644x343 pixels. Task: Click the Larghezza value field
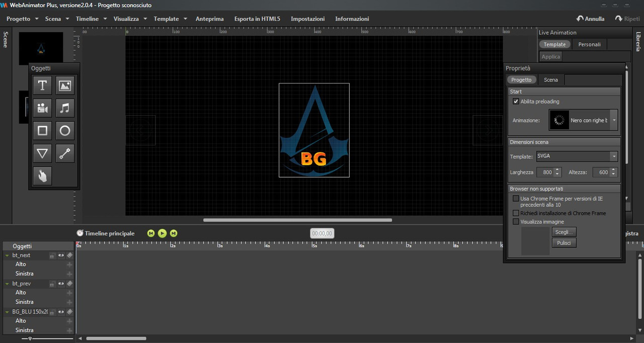point(544,172)
